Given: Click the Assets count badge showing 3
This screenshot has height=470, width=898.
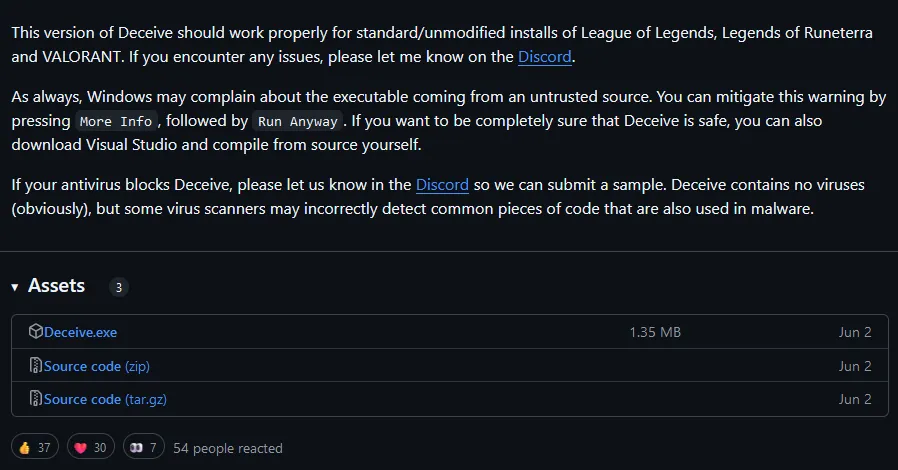Looking at the screenshot, I should (118, 288).
